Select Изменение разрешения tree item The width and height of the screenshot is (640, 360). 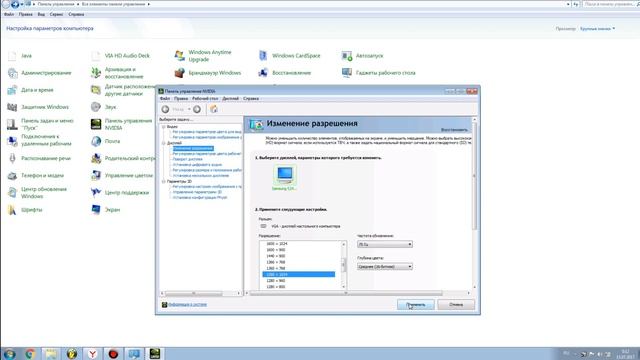point(193,149)
